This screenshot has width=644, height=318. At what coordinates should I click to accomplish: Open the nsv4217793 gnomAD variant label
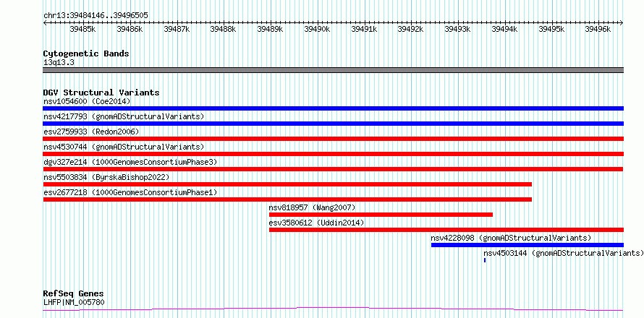124,116
